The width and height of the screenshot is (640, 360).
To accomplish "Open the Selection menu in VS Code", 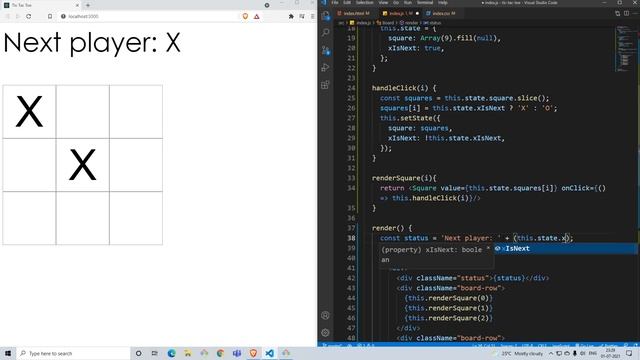I will pyautogui.click(x=364, y=2).
